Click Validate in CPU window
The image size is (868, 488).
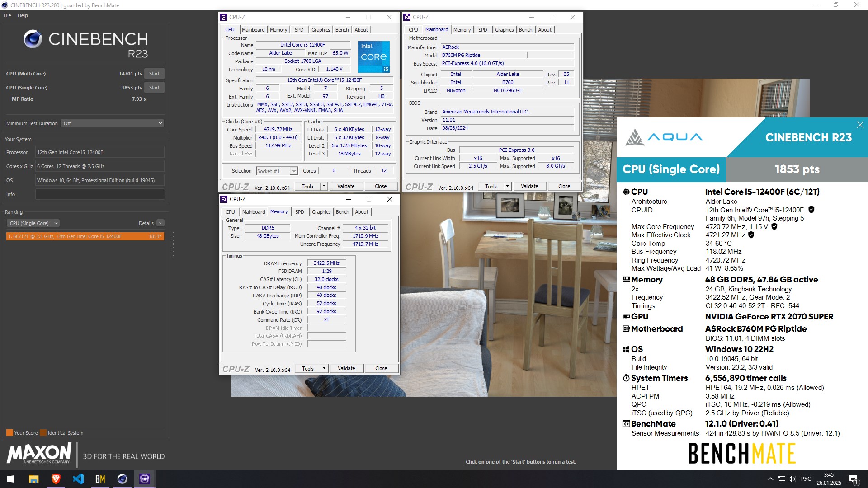click(346, 186)
